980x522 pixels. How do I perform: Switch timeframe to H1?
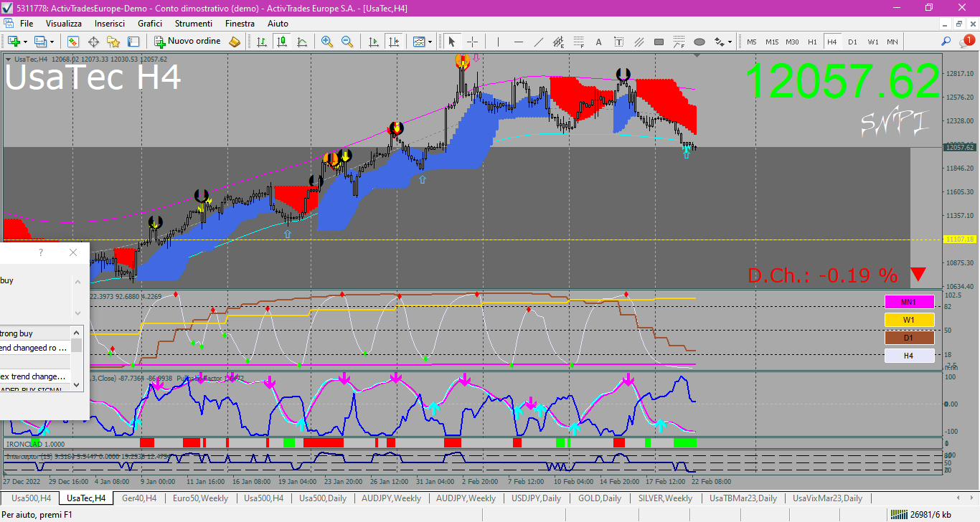click(812, 42)
